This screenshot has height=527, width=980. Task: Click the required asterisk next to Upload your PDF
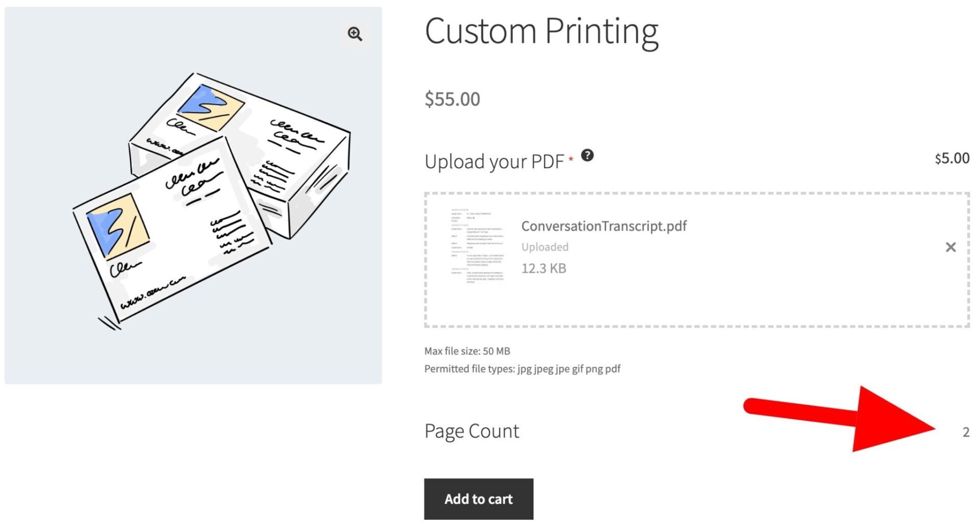[570, 159]
